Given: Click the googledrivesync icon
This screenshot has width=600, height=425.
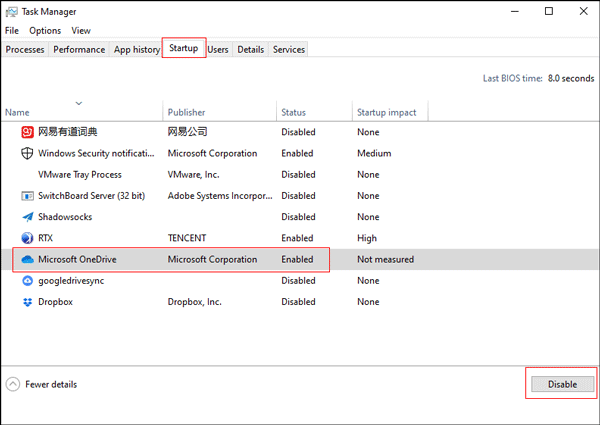Looking at the screenshot, I should 28,281.
